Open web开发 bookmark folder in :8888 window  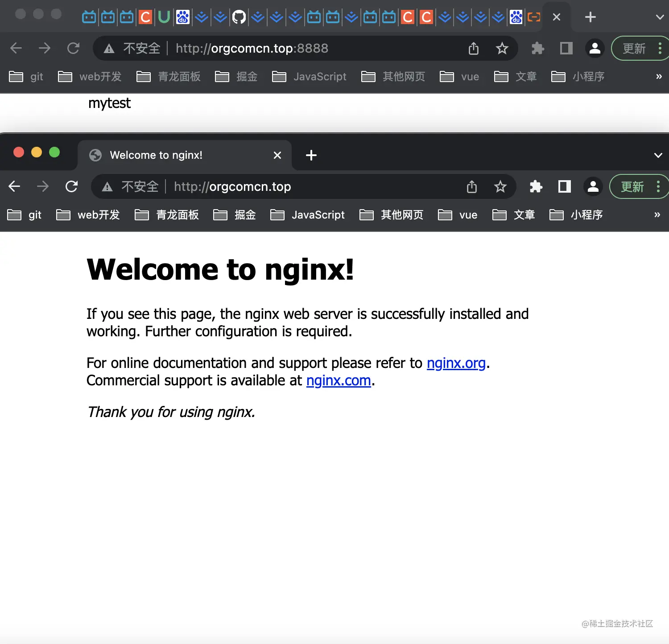pos(90,77)
